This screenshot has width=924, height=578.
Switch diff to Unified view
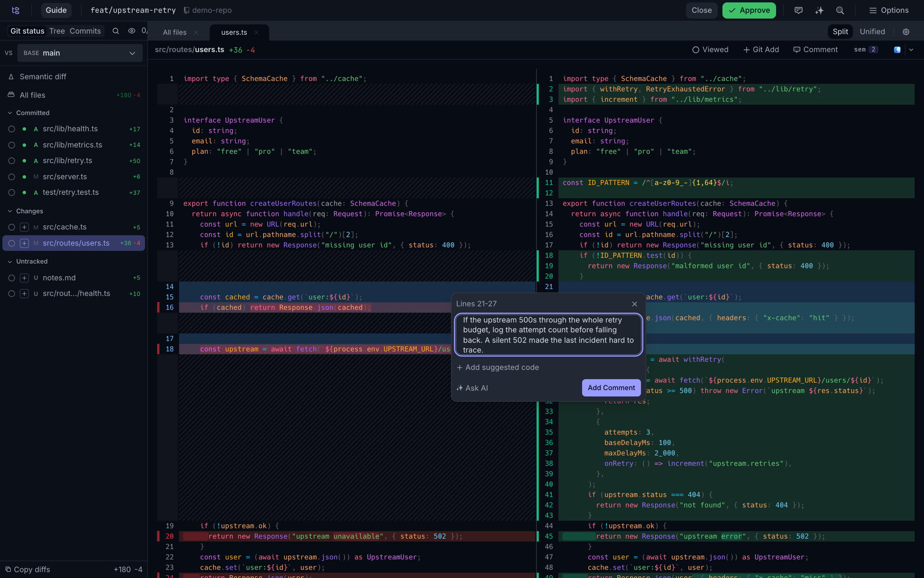(872, 31)
